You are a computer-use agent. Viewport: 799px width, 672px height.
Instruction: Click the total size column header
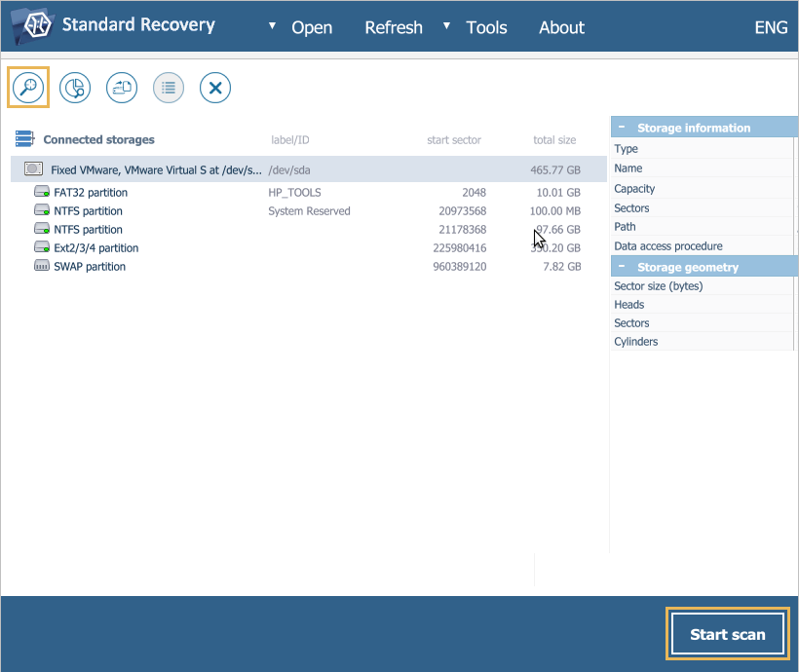[x=554, y=139]
